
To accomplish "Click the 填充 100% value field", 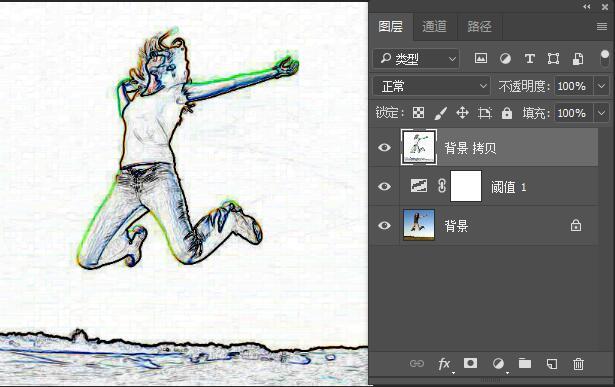I will [574, 113].
